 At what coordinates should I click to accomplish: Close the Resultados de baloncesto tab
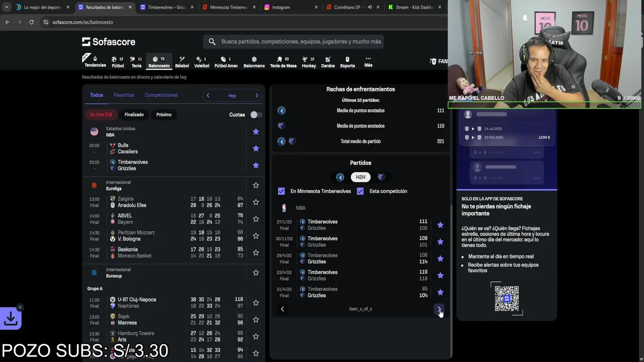[x=130, y=7]
